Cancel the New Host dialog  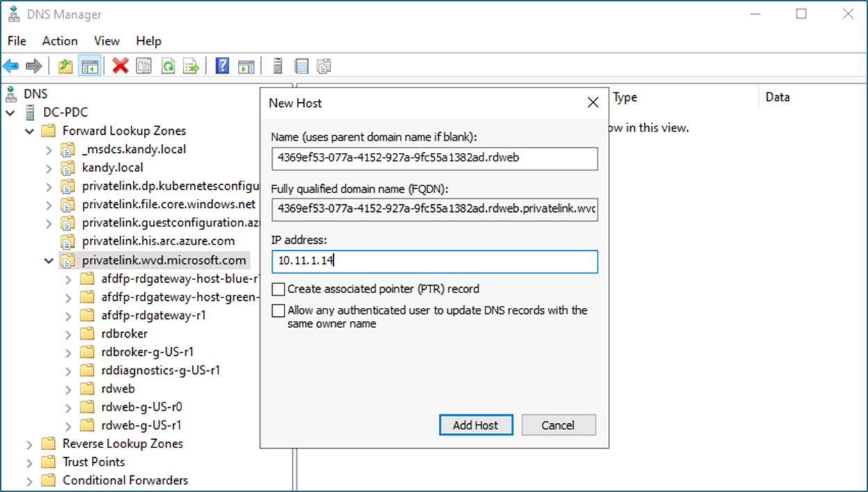pos(558,425)
